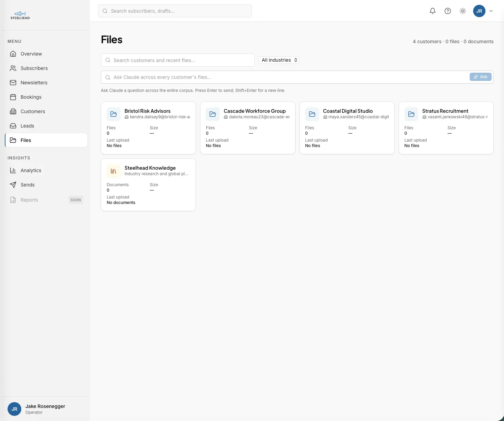This screenshot has height=421, width=504.
Task: Click the Newsletters envelope icon
Action: 13,83
